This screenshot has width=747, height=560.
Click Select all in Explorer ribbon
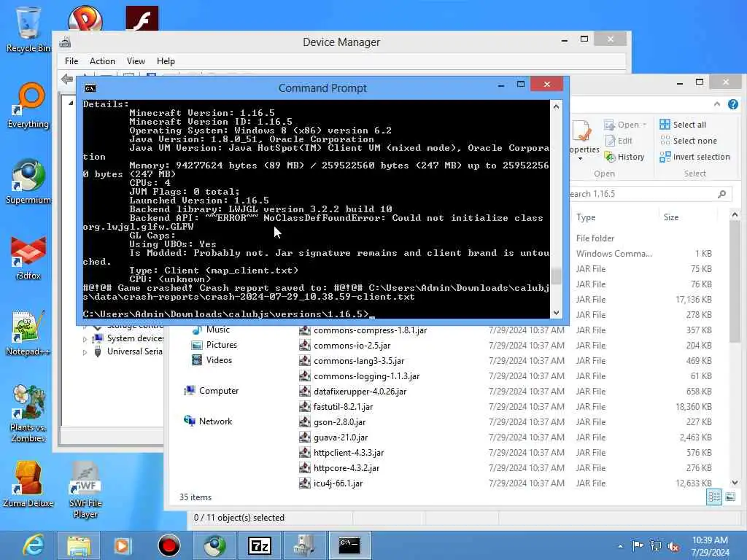tap(683, 125)
